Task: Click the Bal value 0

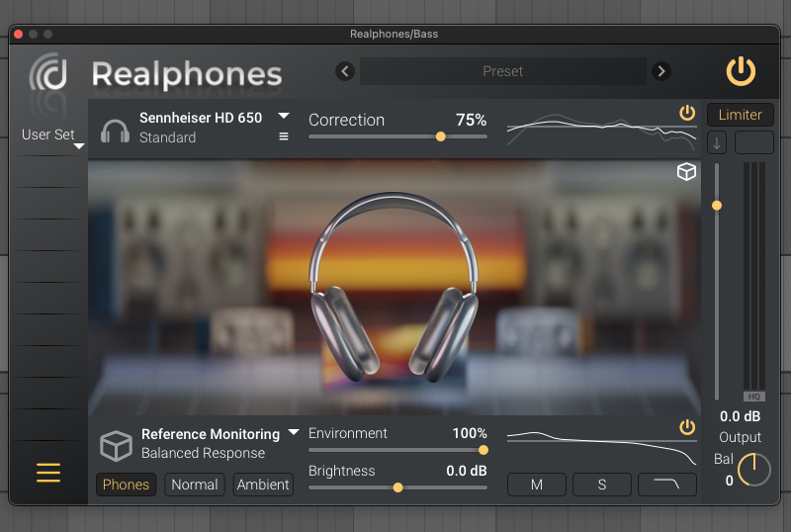Action: point(729,481)
